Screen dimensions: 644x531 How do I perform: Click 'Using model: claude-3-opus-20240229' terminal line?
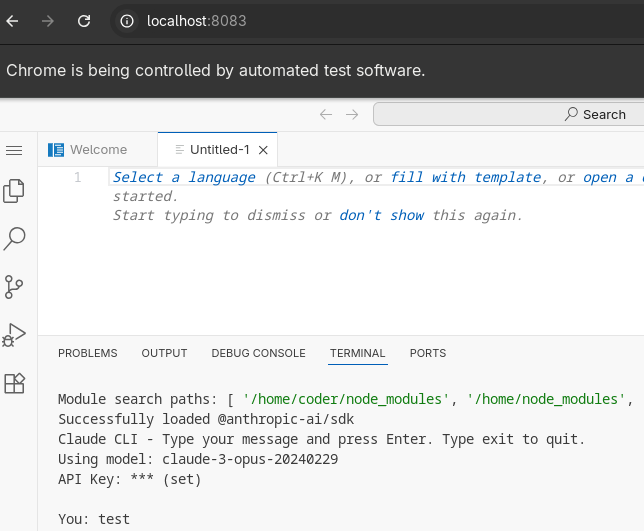(198, 459)
